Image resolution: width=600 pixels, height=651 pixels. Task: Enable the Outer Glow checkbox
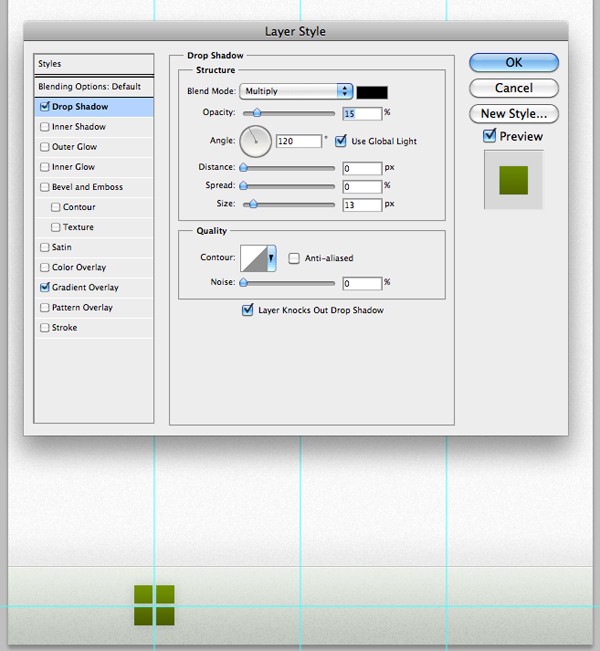coord(44,147)
